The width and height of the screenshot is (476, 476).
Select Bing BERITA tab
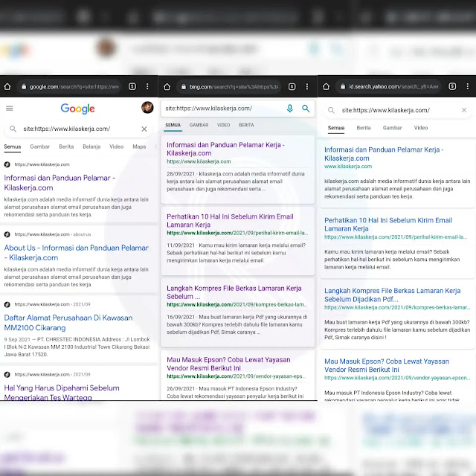pos(246,125)
